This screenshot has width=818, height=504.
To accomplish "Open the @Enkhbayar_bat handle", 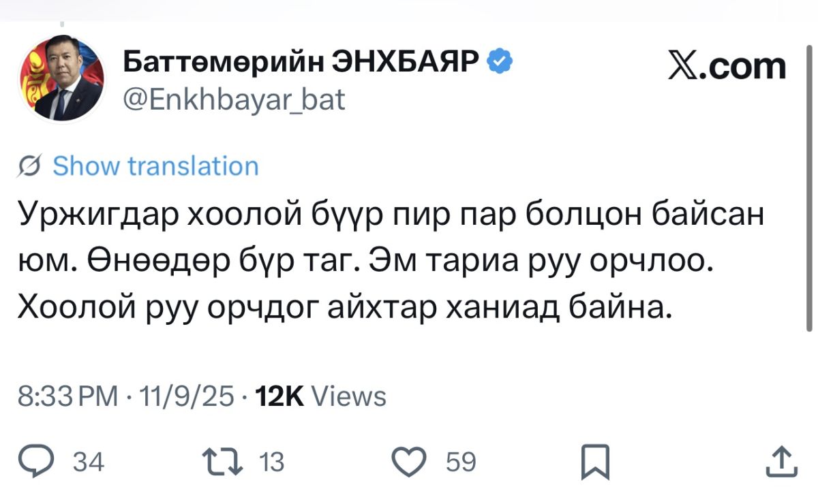I will (234, 101).
